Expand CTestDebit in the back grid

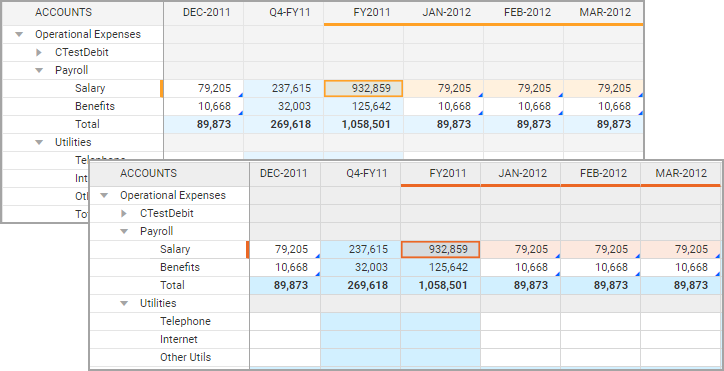coord(39,52)
